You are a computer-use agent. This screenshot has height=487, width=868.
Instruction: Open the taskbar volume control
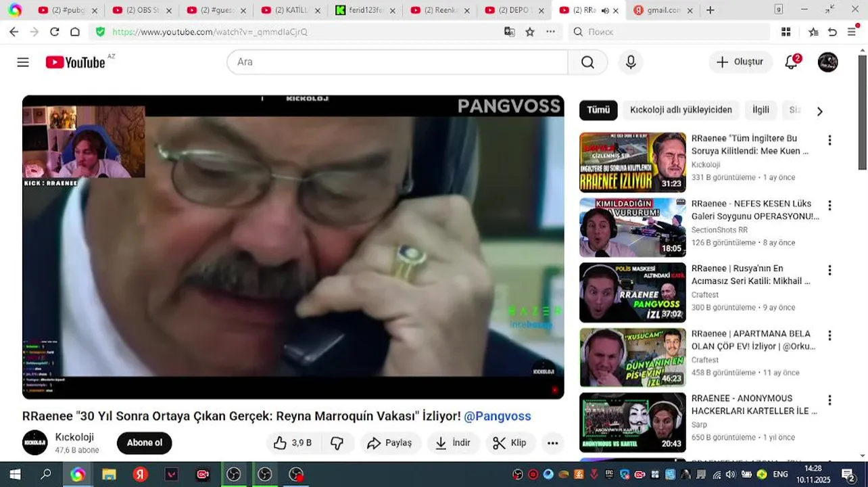[x=731, y=474]
